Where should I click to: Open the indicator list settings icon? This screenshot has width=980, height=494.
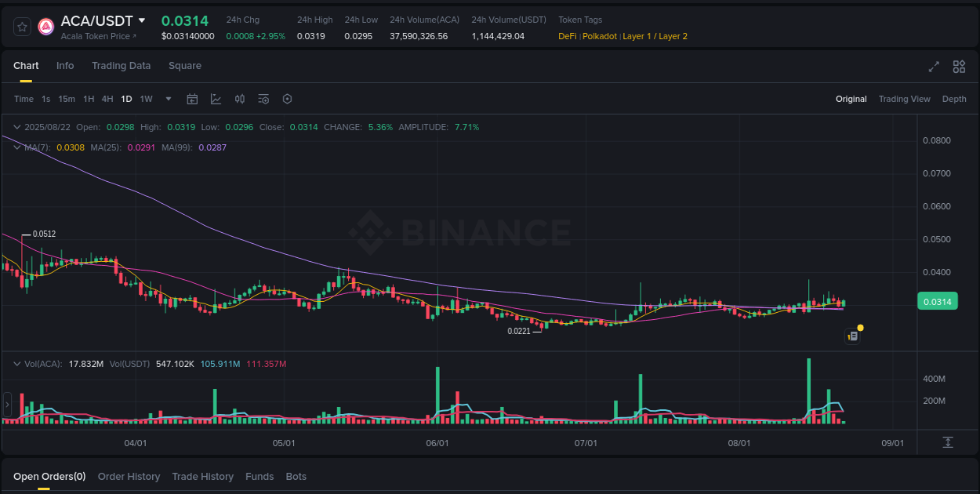tap(263, 99)
